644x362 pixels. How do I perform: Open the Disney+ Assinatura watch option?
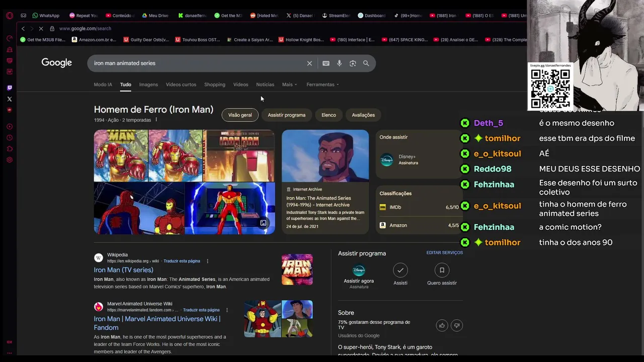(x=419, y=159)
